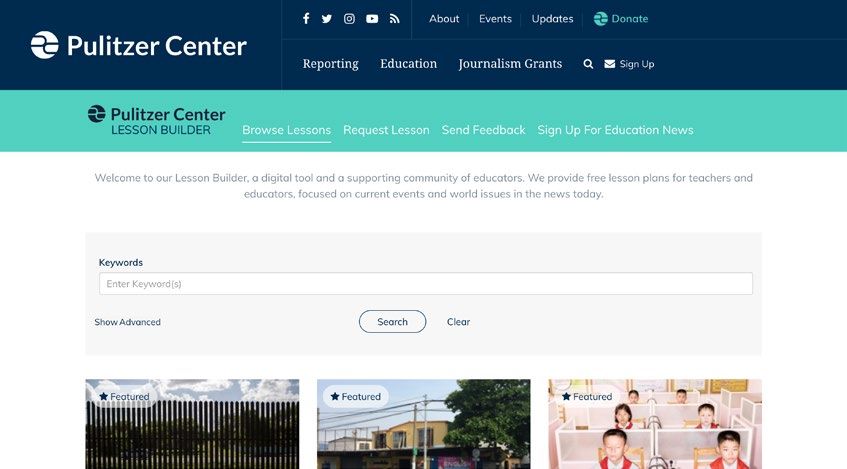Open the Education menu

point(408,64)
